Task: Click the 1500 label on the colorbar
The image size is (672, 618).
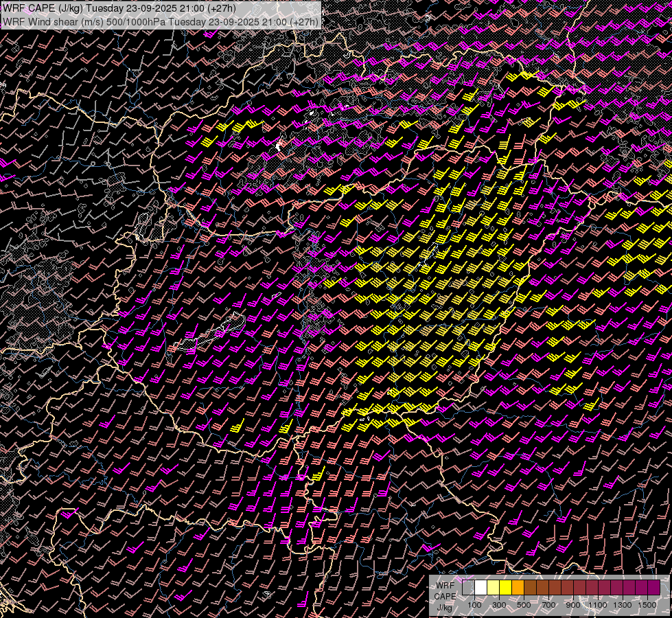Action: coord(647,605)
